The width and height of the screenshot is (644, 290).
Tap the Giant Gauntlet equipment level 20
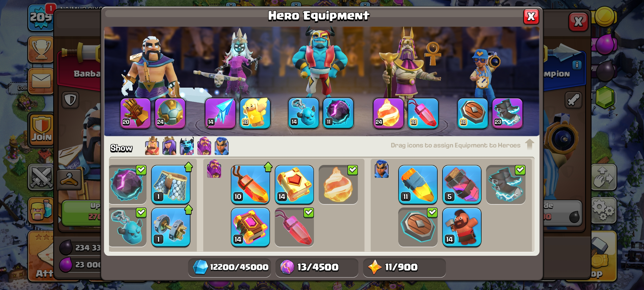click(136, 113)
